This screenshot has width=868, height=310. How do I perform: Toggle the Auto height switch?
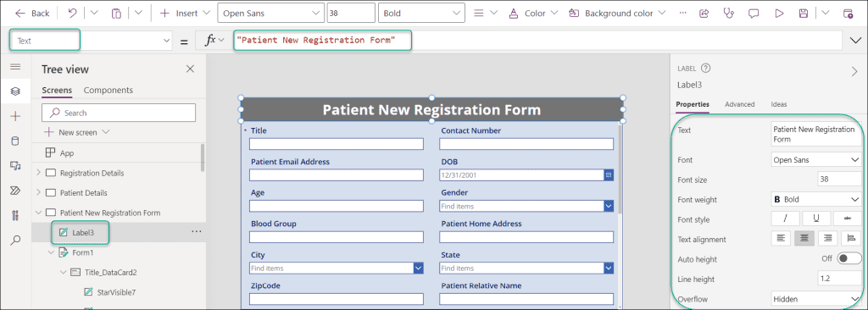pyautogui.click(x=849, y=258)
